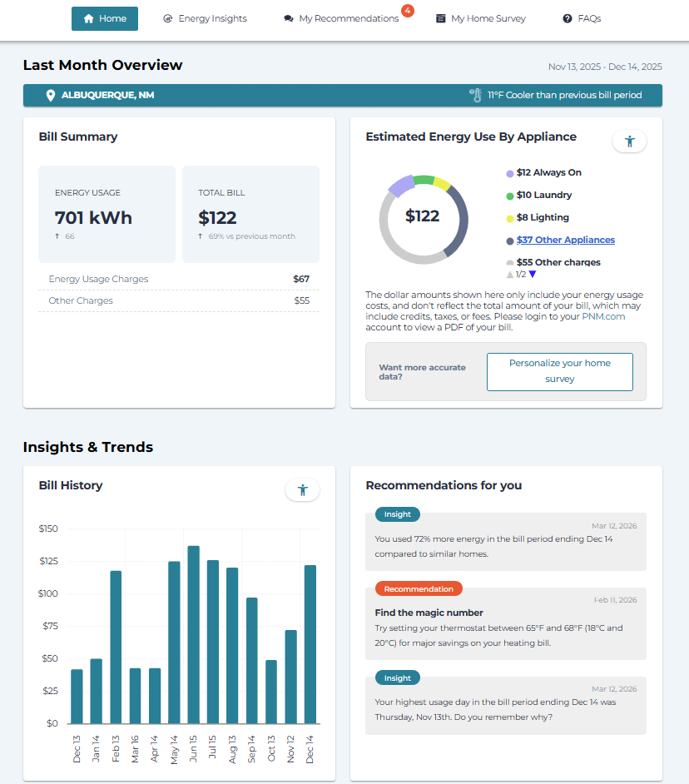
Task: Click the Dec 14 bar in Bill History
Action: (310, 643)
